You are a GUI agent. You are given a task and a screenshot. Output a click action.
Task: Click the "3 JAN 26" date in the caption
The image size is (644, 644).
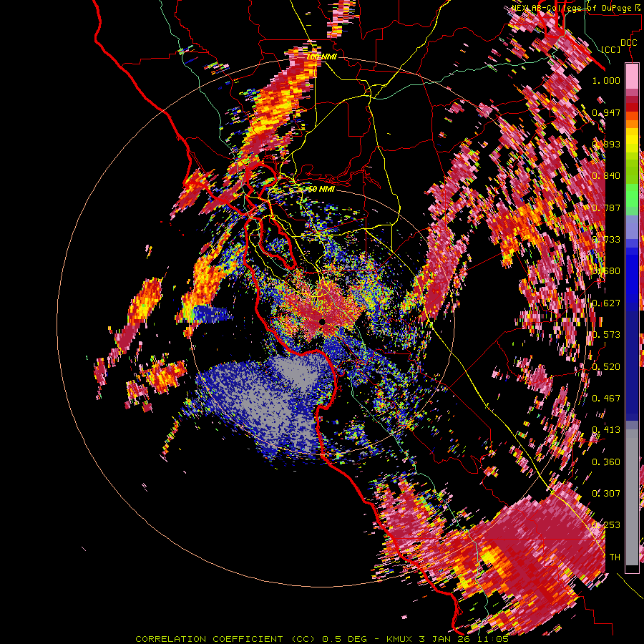coord(446,639)
